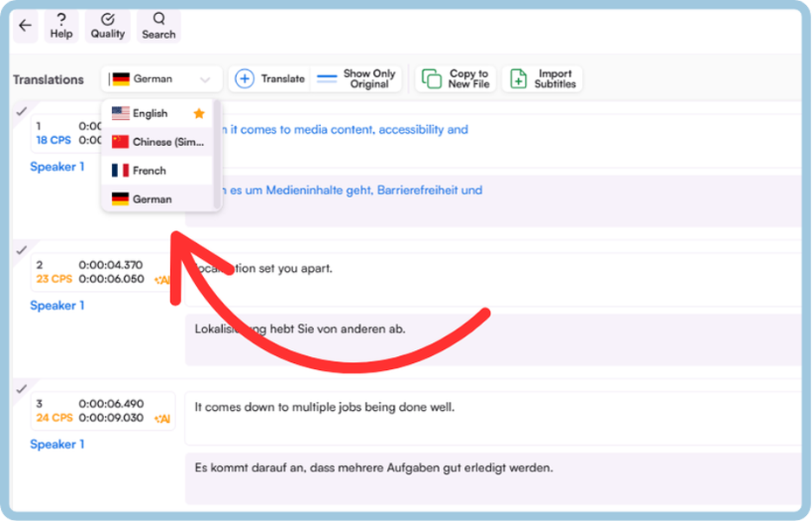Click the German translation text of subtitle 3

[374, 468]
